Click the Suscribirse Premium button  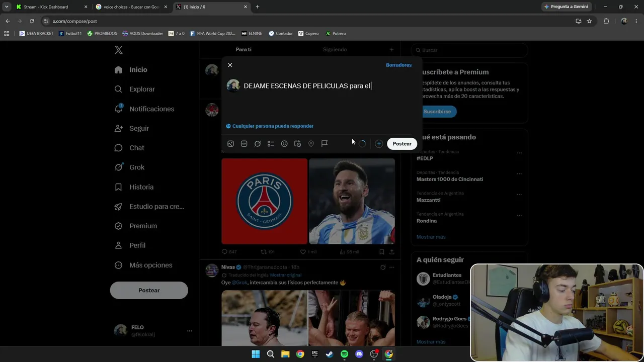437,112
